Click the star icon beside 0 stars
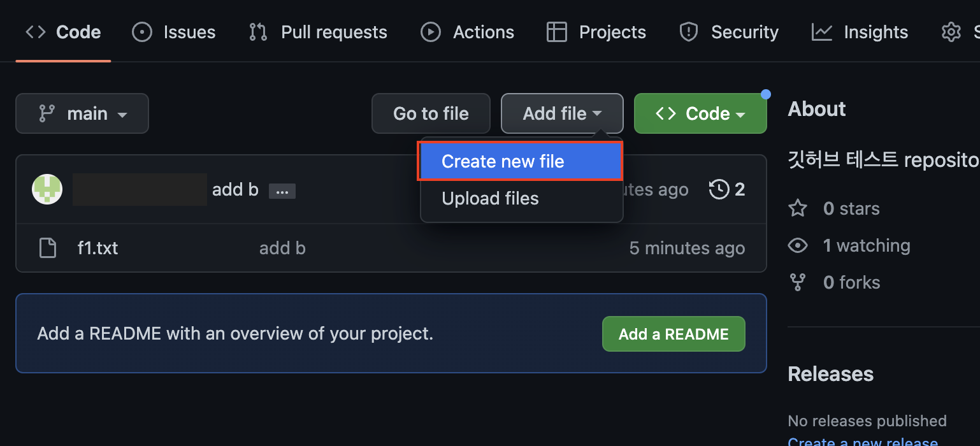 [x=798, y=208]
